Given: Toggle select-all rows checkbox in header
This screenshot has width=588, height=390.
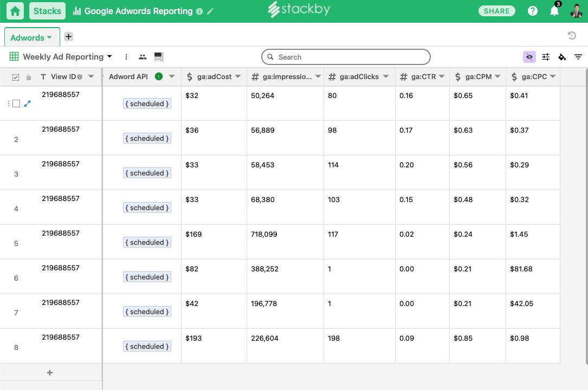Looking at the screenshot, I should [x=15, y=77].
